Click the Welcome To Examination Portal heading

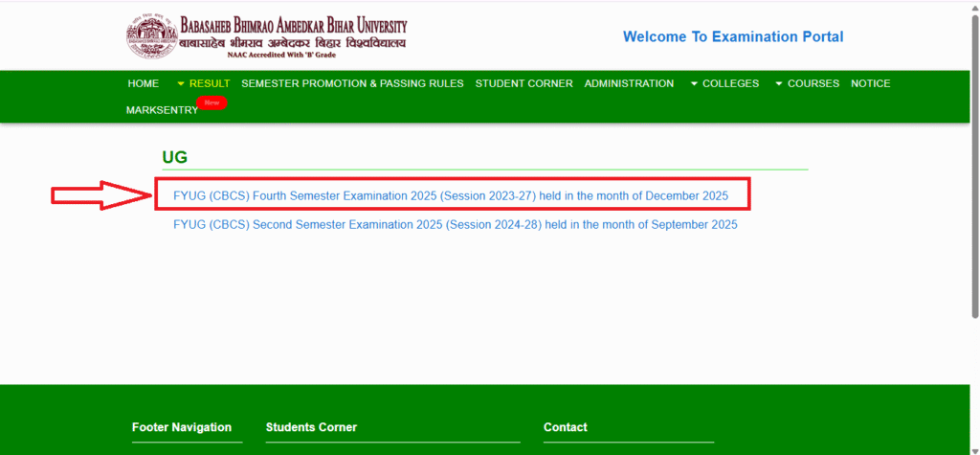pos(733,37)
